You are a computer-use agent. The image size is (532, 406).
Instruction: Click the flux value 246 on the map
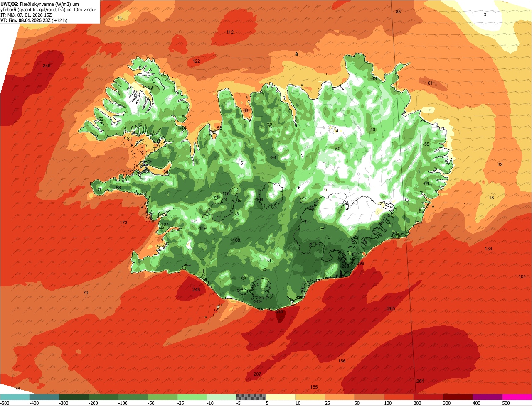[47, 66]
